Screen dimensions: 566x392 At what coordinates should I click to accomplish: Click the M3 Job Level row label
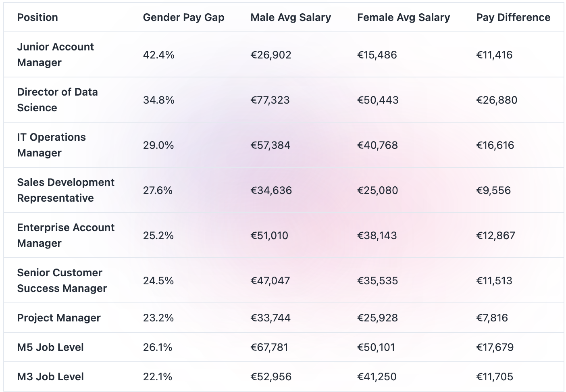50,377
